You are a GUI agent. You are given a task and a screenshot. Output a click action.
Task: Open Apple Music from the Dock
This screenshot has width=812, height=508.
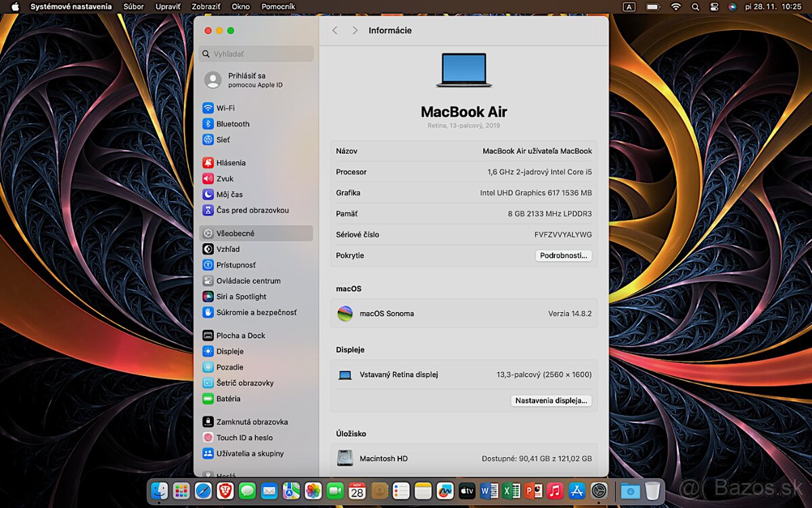(554, 490)
